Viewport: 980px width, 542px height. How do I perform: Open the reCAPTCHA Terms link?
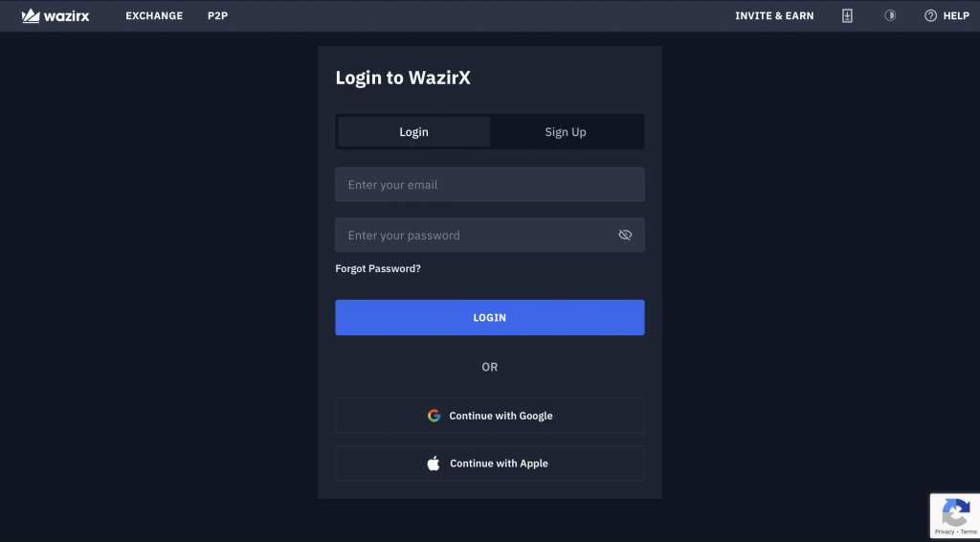[969, 532]
